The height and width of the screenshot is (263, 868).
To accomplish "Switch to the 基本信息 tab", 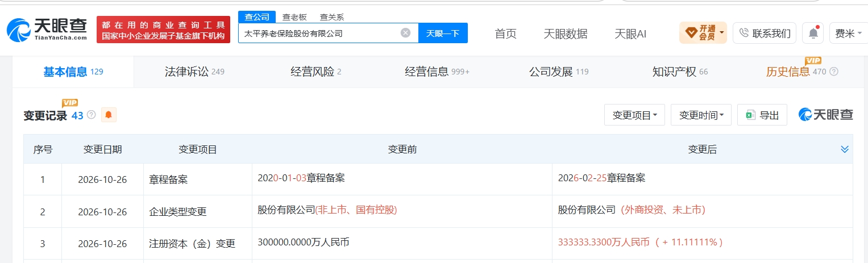I will click(x=73, y=72).
